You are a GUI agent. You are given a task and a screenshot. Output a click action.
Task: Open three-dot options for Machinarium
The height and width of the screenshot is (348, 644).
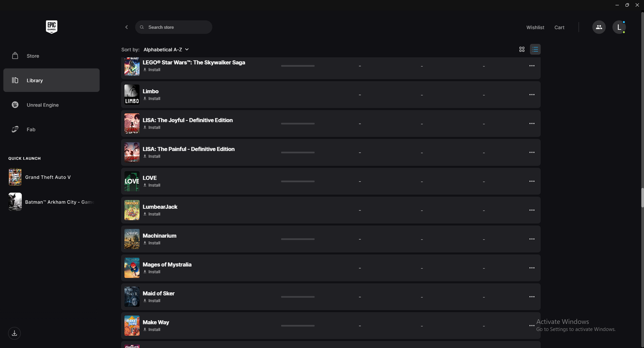tap(532, 239)
